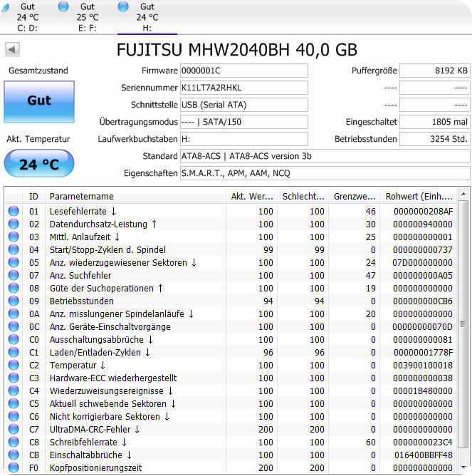The height and width of the screenshot is (476, 472).
Task: Click status icon for Lesefehlerrate row
Action: pyautogui.click(x=14, y=212)
